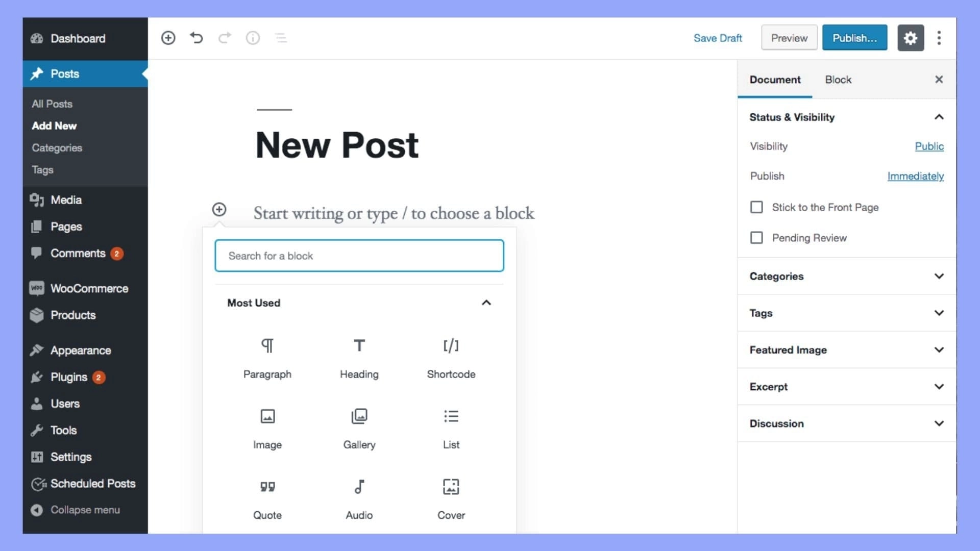Image resolution: width=980 pixels, height=551 pixels.
Task: Click the Paragraph block icon
Action: [268, 345]
